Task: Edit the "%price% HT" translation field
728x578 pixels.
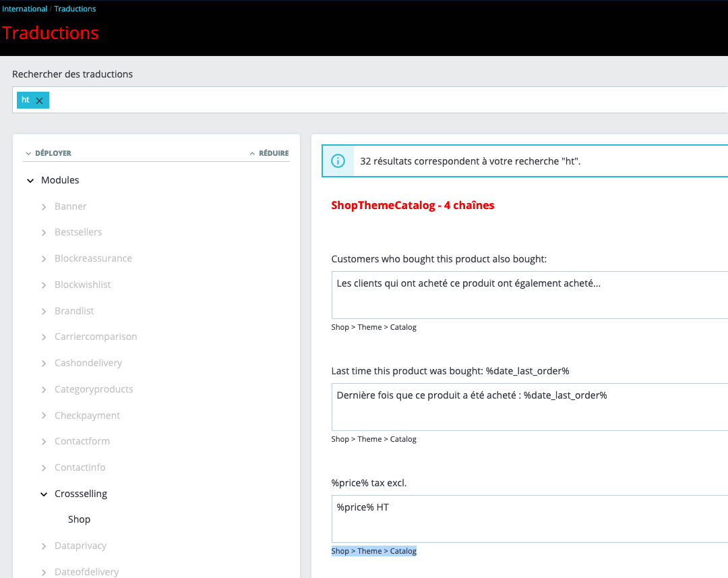Action: coord(530,519)
